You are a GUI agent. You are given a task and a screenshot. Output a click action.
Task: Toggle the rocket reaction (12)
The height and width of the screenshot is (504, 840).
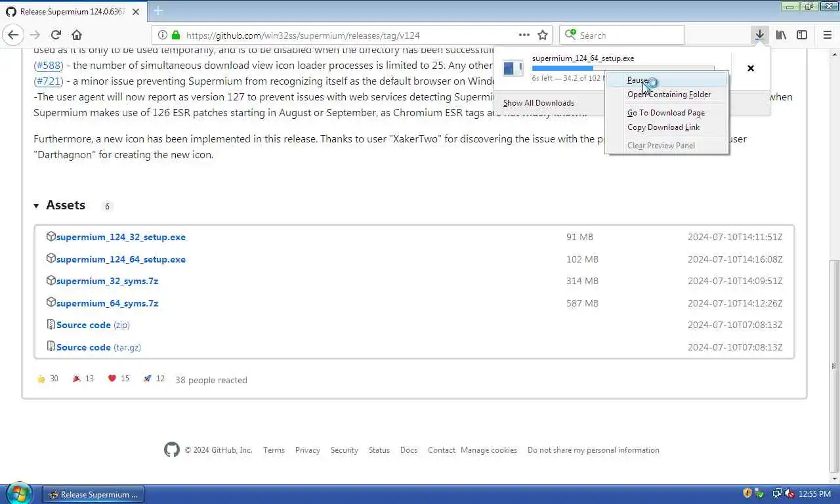coord(154,379)
